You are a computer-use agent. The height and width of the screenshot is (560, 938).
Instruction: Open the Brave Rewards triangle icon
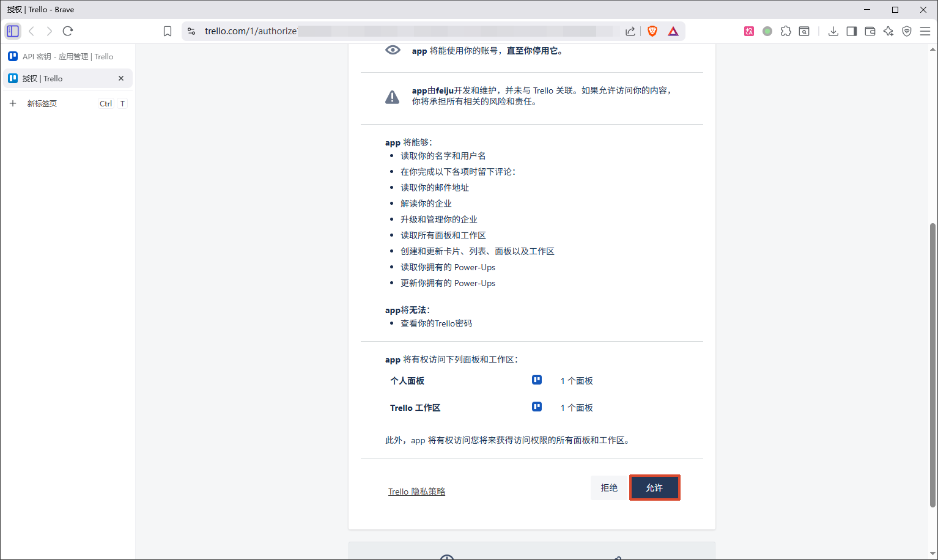(x=673, y=31)
